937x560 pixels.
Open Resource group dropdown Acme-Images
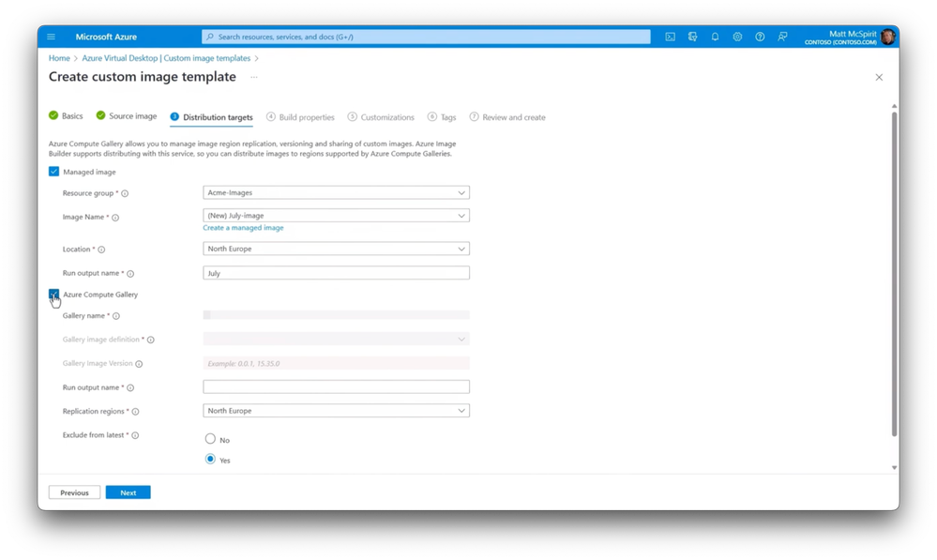tap(336, 192)
